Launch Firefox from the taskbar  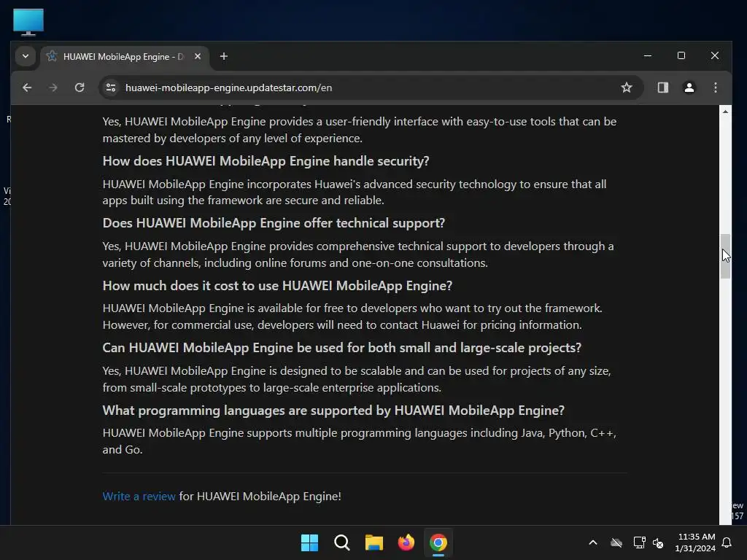[406, 542]
